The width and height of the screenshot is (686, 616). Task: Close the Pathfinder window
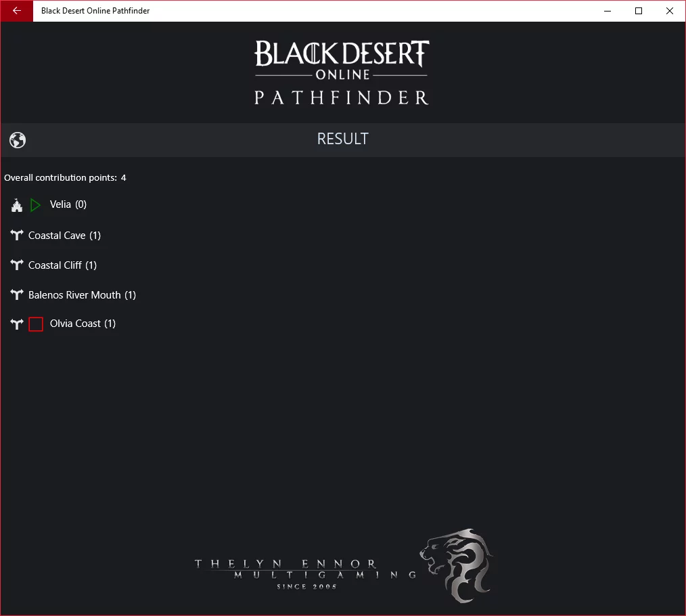click(x=669, y=11)
